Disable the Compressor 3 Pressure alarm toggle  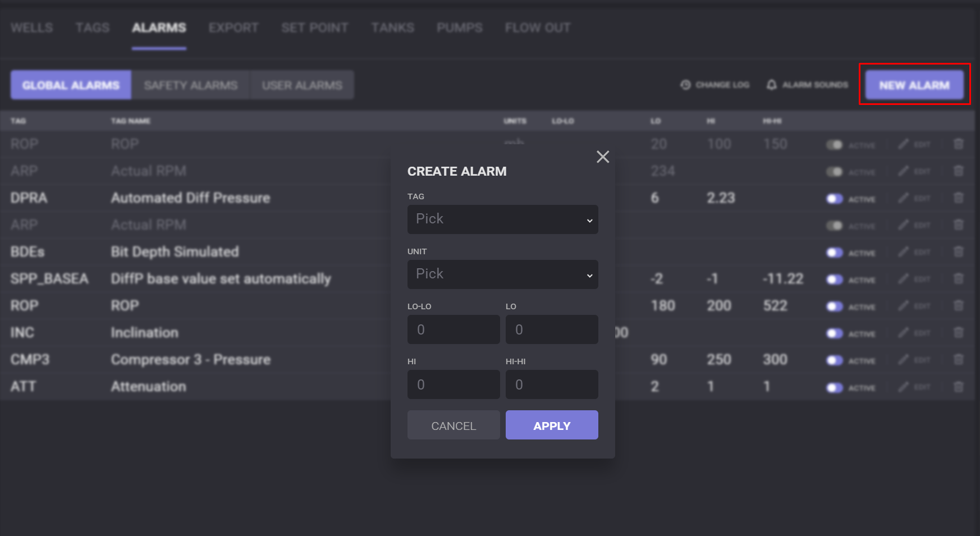click(x=834, y=360)
